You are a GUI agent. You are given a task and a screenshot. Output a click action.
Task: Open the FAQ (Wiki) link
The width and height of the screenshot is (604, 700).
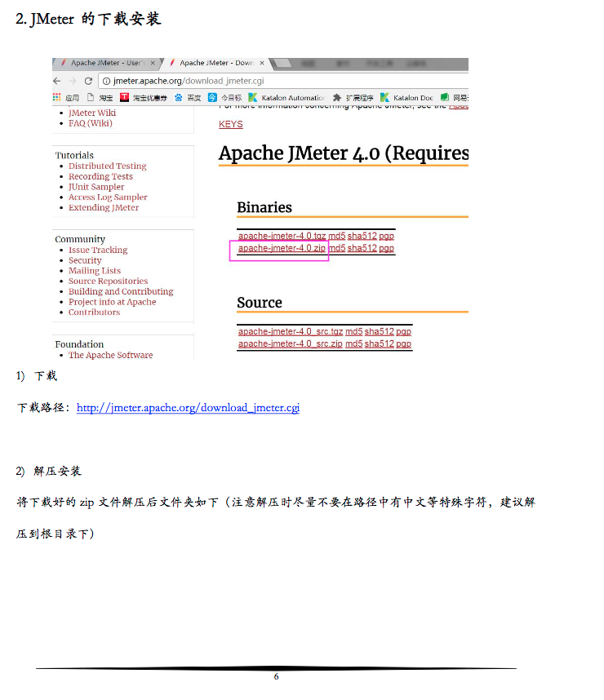(x=91, y=123)
